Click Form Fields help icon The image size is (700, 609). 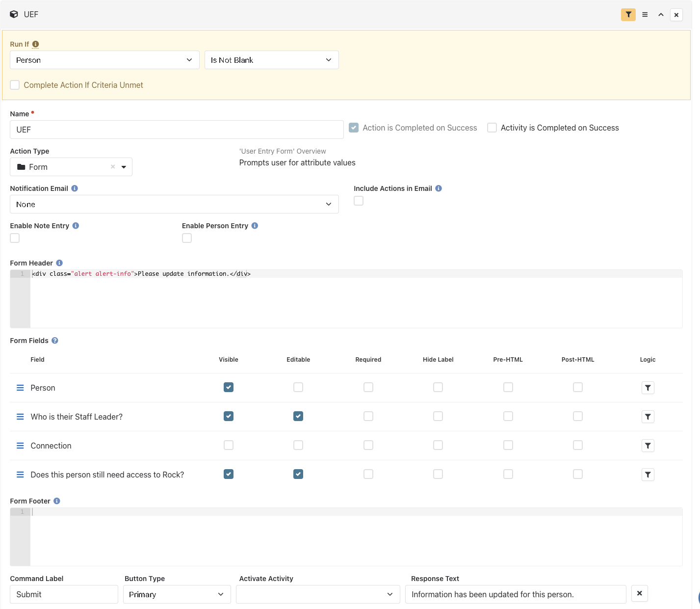(x=55, y=341)
